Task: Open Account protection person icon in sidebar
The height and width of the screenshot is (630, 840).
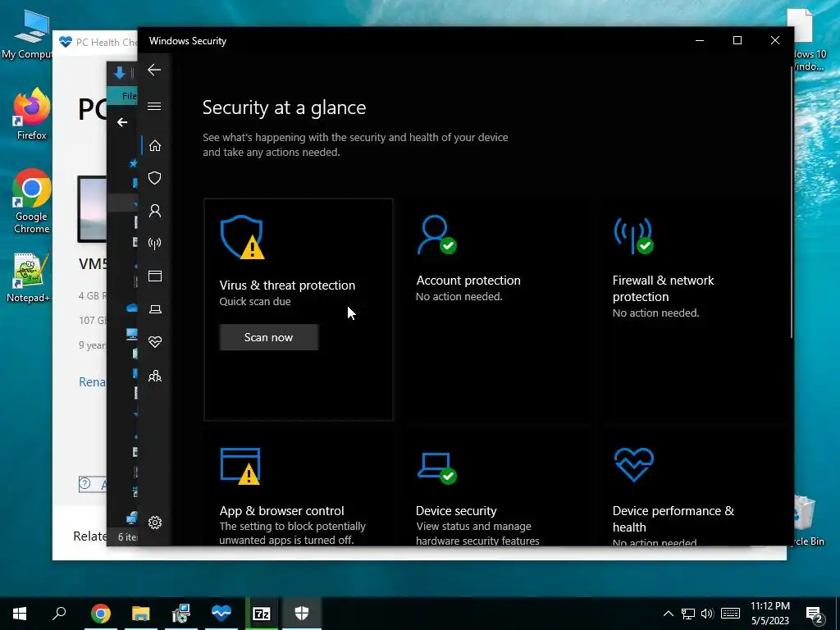Action: [x=155, y=211]
